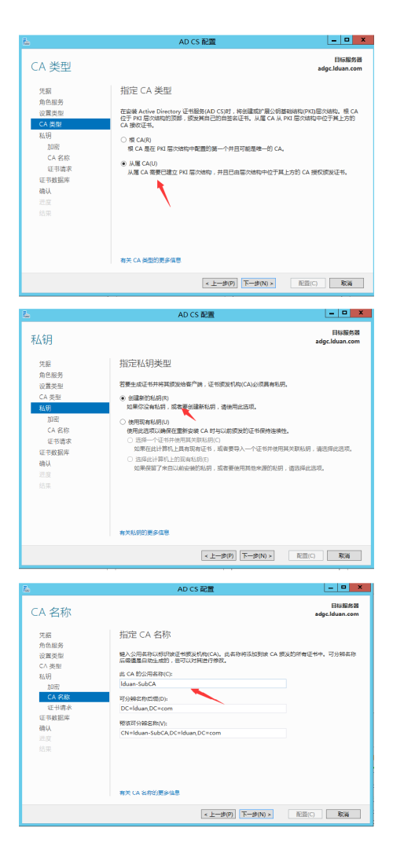The height and width of the screenshot is (868, 393).
Task: Go to 加密 step in CA 类型 window sidebar
Action: click(53, 147)
